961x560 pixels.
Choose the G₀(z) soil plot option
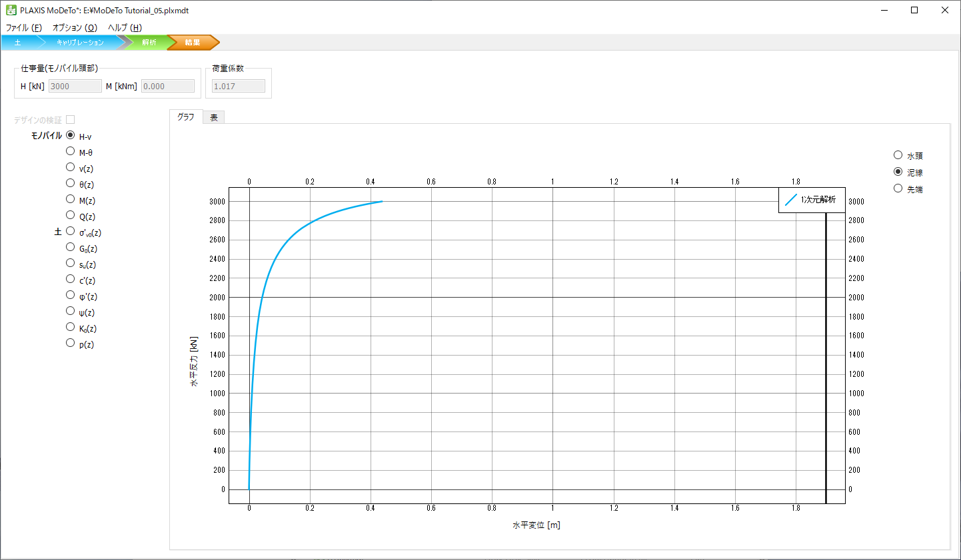tap(71, 248)
